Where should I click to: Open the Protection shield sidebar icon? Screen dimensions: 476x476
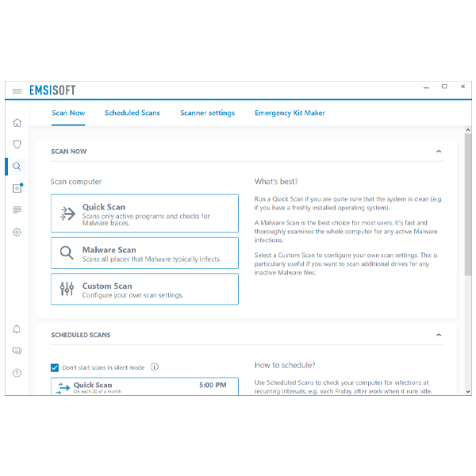[17, 144]
